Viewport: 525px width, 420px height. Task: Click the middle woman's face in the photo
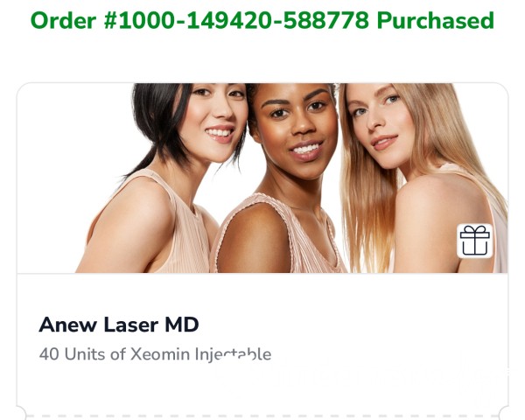click(297, 127)
